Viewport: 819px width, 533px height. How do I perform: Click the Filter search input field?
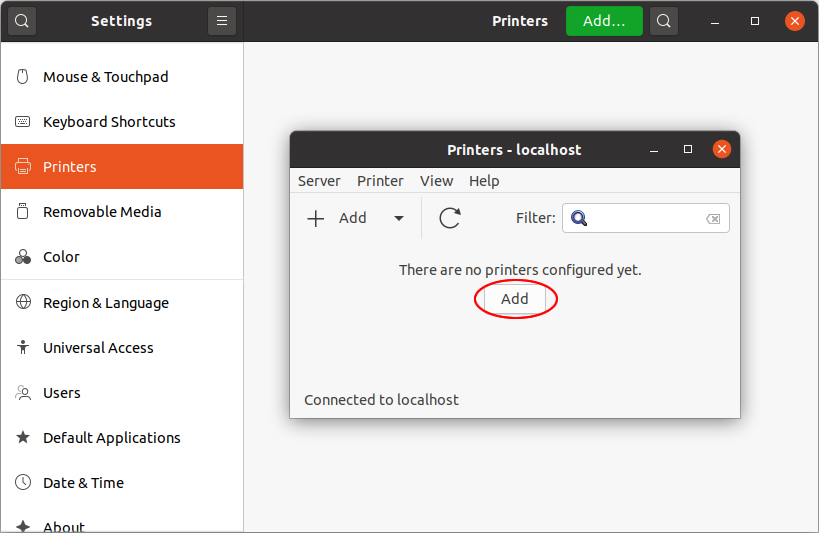pos(646,218)
